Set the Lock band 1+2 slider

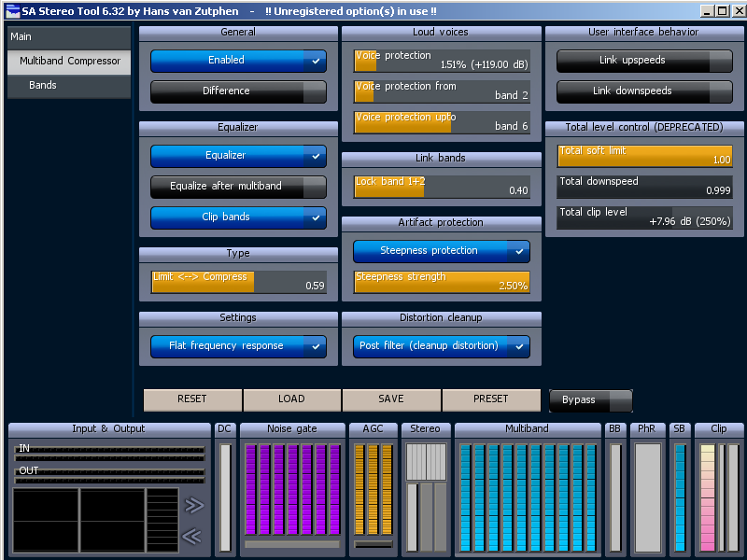[442, 187]
